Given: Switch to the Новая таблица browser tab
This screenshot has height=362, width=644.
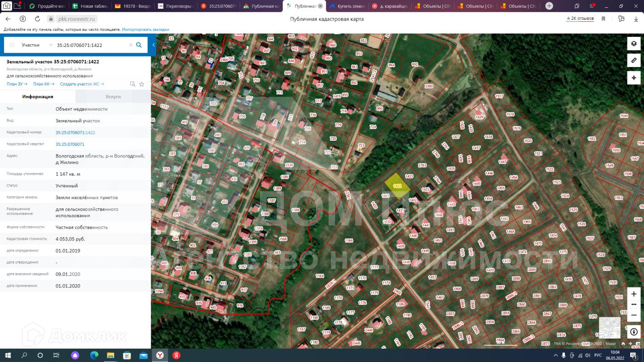Looking at the screenshot, I should click(91, 6).
